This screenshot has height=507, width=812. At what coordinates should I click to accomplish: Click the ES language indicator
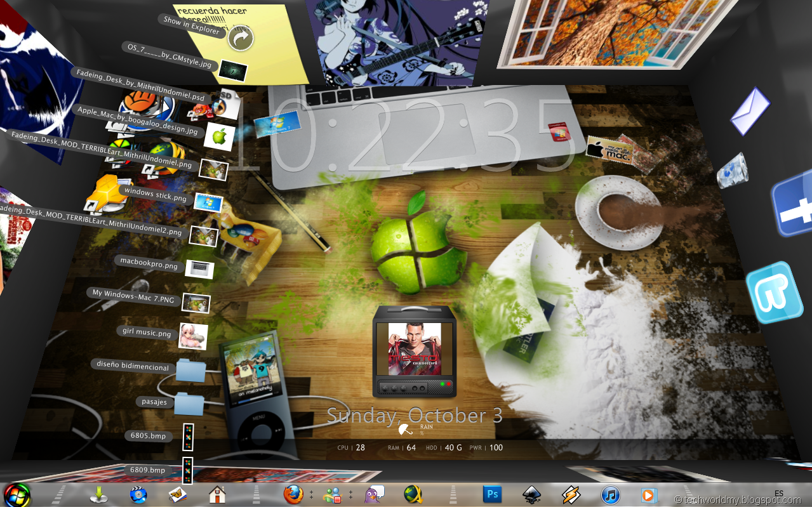point(779,493)
